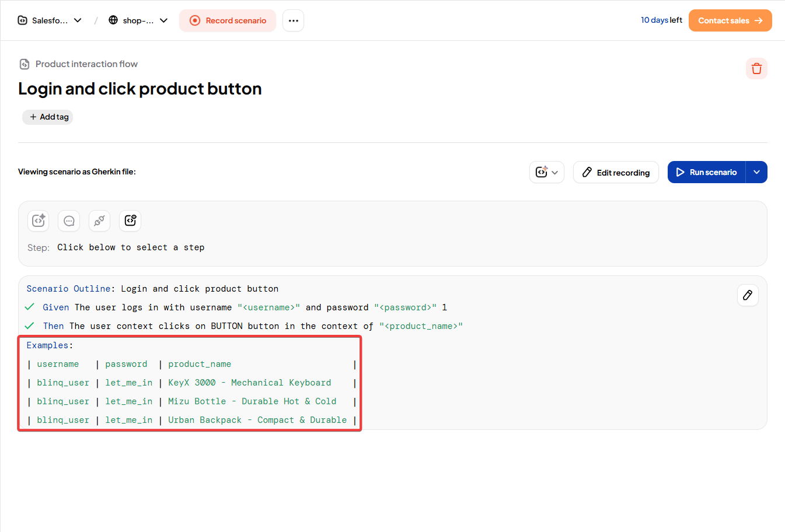Screen dimensions: 785x532
Task: Click the delete scenario trash icon
Action: pyautogui.click(x=756, y=68)
